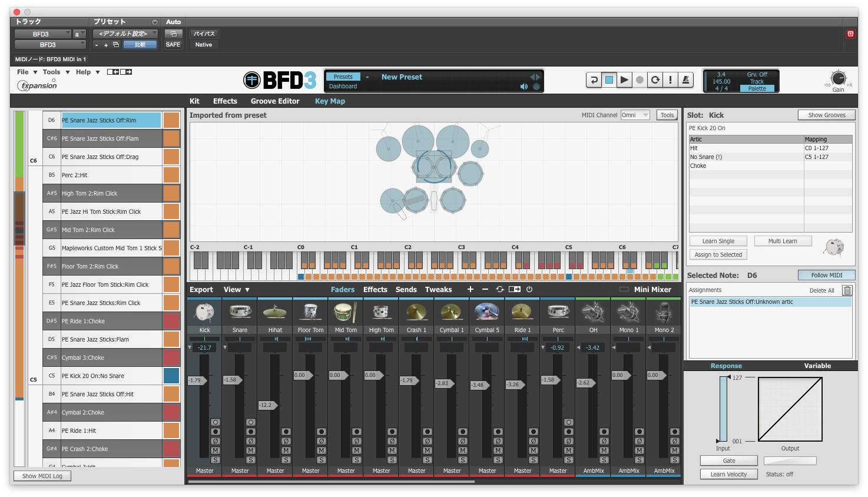The width and height of the screenshot is (868, 497).
Task: Open the BFD3 Tools menu at top
Action: pos(56,72)
